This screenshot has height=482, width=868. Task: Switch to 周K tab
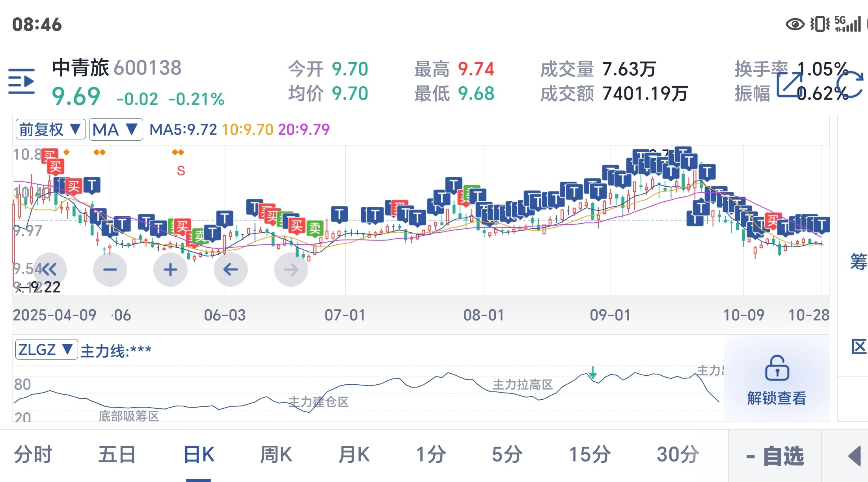point(276,455)
